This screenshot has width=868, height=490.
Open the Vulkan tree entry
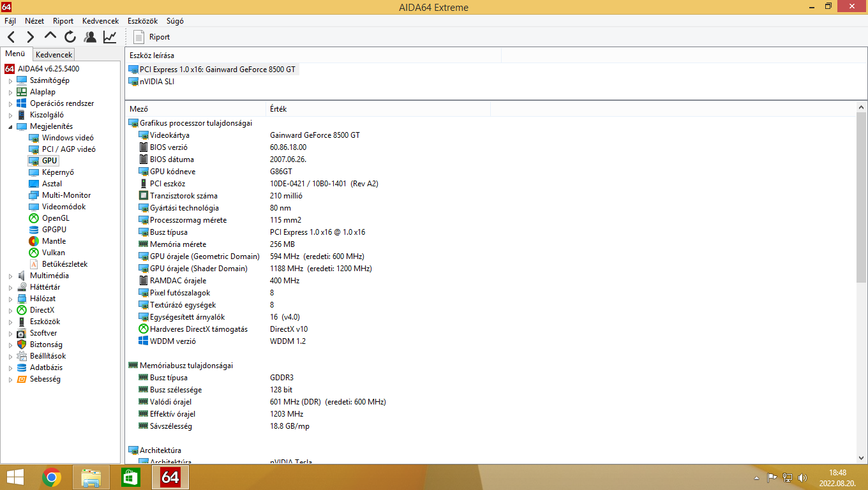pos(54,253)
